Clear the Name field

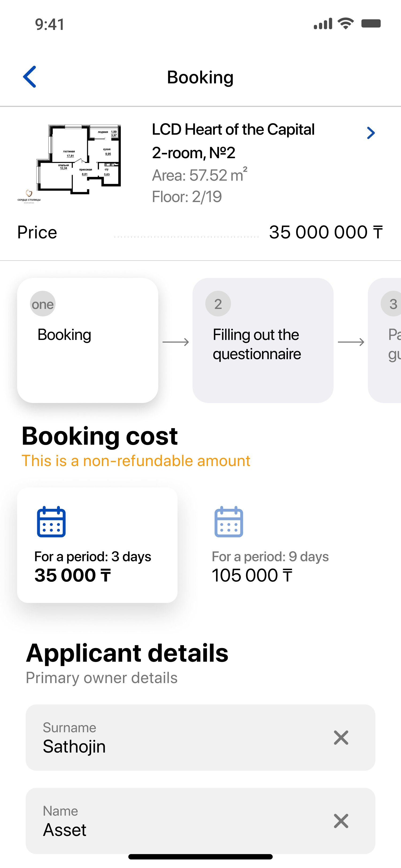(341, 821)
